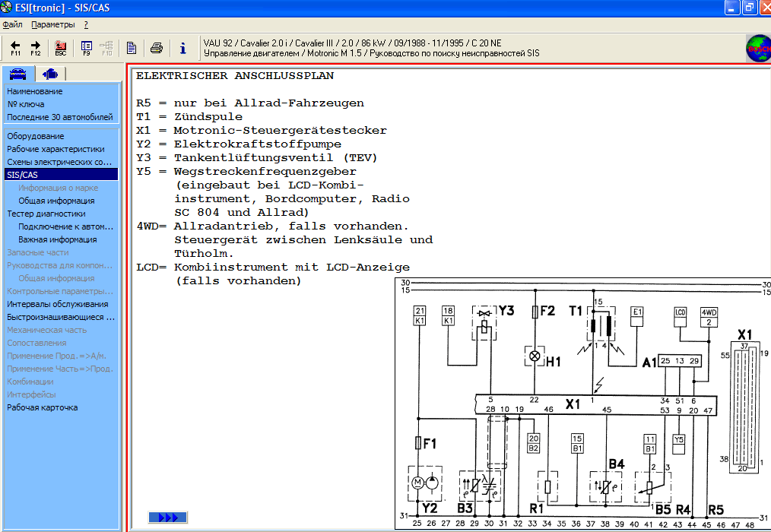Click the F9 list view icon
This screenshot has width=771, height=532.
(87, 48)
